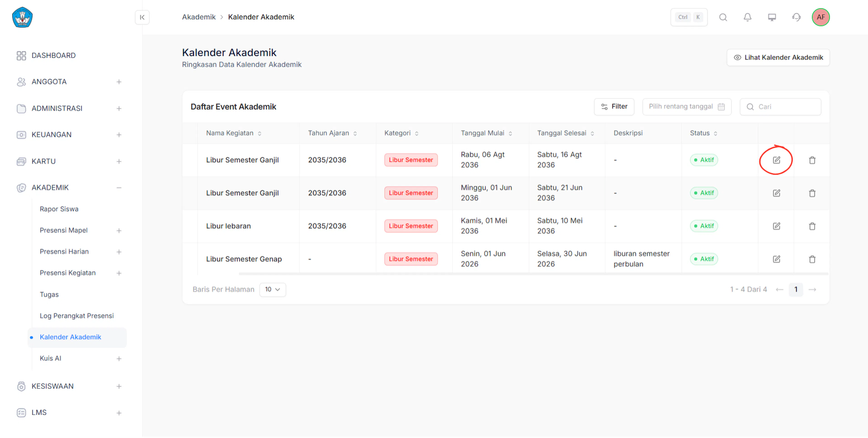
Task: Open Log Perangkat Presensi page
Action: 76,316
